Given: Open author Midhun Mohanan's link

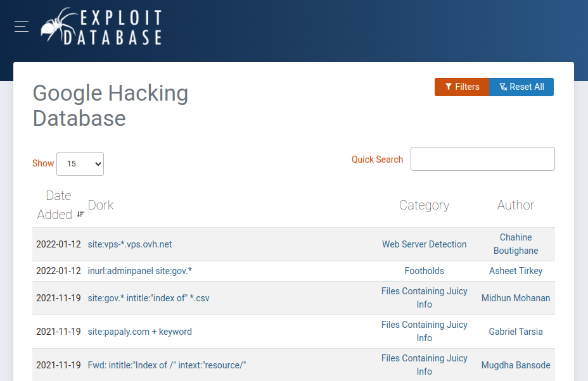Looking at the screenshot, I should click(x=515, y=298).
